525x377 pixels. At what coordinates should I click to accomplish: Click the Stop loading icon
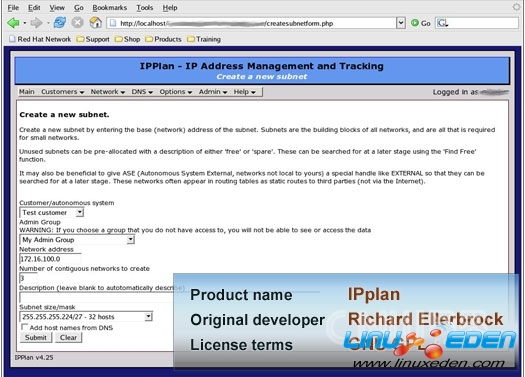coord(77,23)
